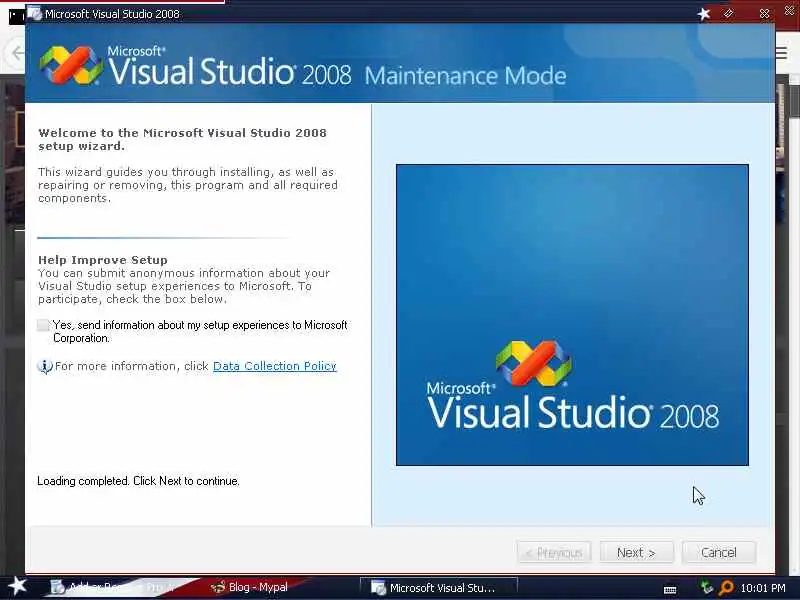Click the browser back arrow behind the wizard
The height and width of the screenshot is (600, 800).
[17, 53]
